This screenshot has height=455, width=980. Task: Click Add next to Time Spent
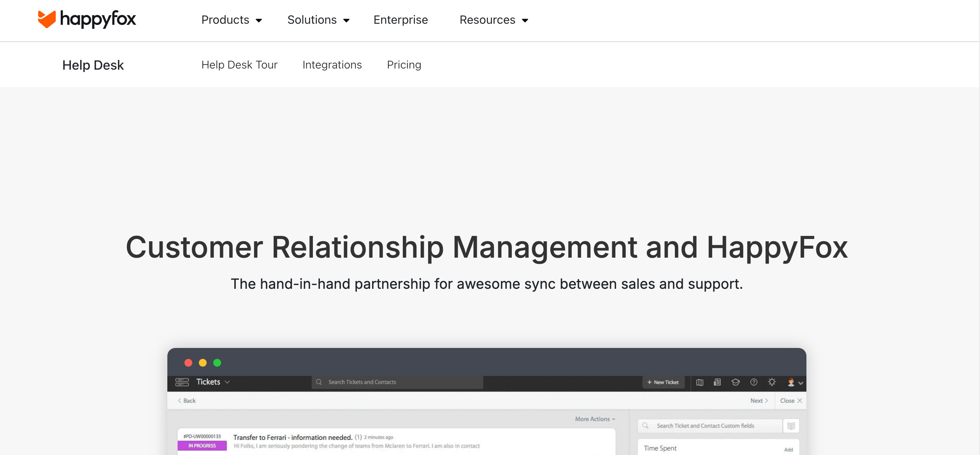[789, 450]
